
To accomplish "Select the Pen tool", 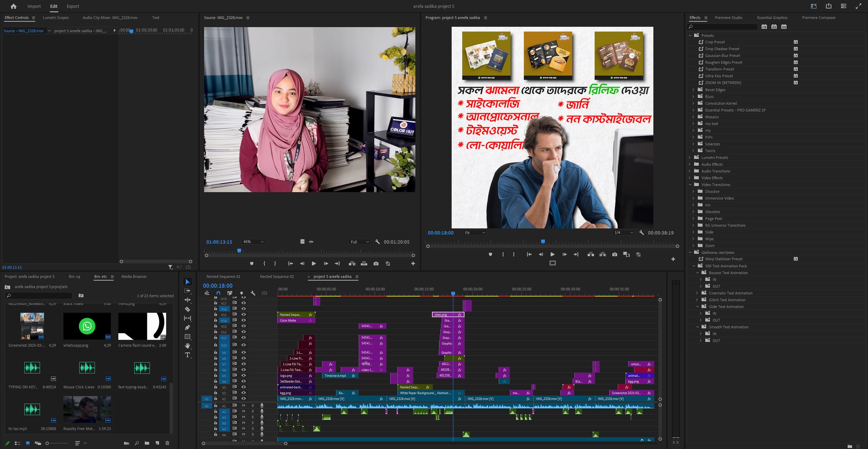I will click(187, 327).
